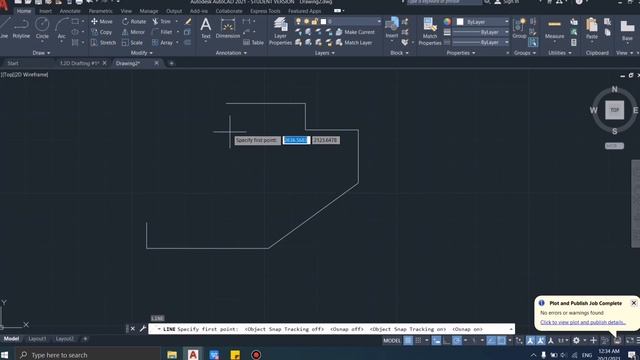Select the Dimension tool
Screen dimensions: 640x360
click(x=228, y=29)
